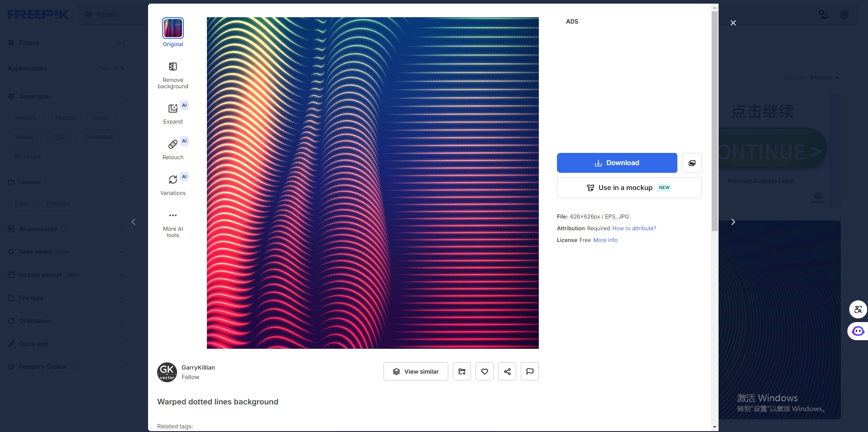868x432 pixels.
Task: Add image to collection folder icon
Action: pyautogui.click(x=462, y=371)
